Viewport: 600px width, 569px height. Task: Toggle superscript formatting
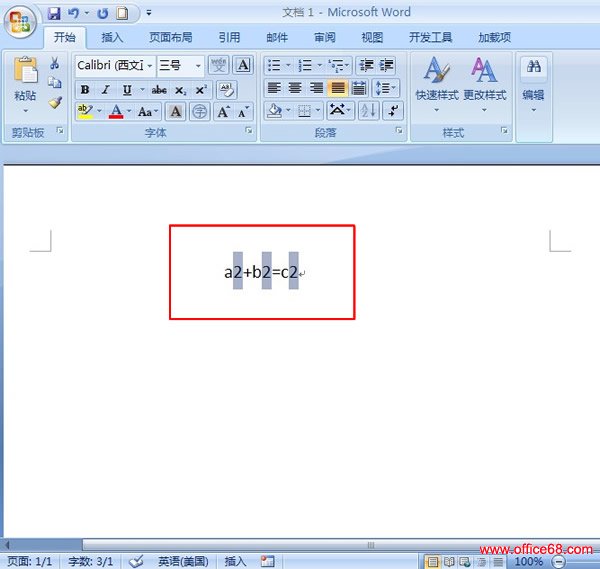pyautogui.click(x=201, y=90)
